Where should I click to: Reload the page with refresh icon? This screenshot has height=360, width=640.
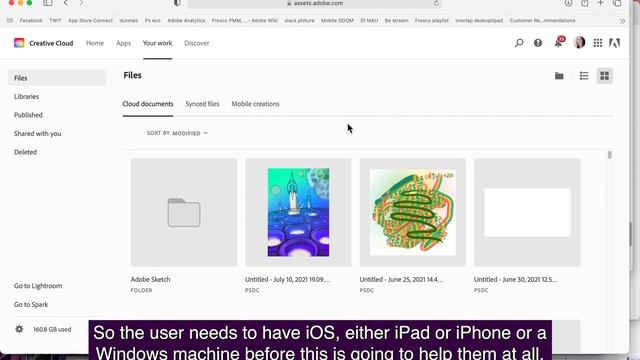pos(436,3)
